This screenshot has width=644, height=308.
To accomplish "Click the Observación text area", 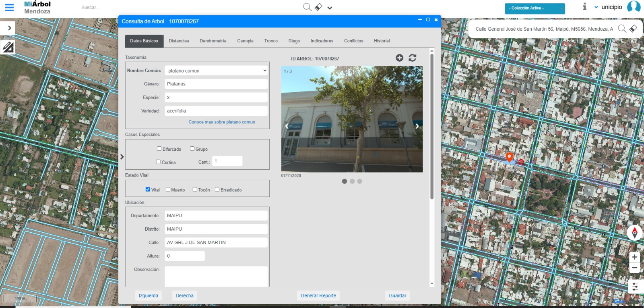I will (216, 277).
